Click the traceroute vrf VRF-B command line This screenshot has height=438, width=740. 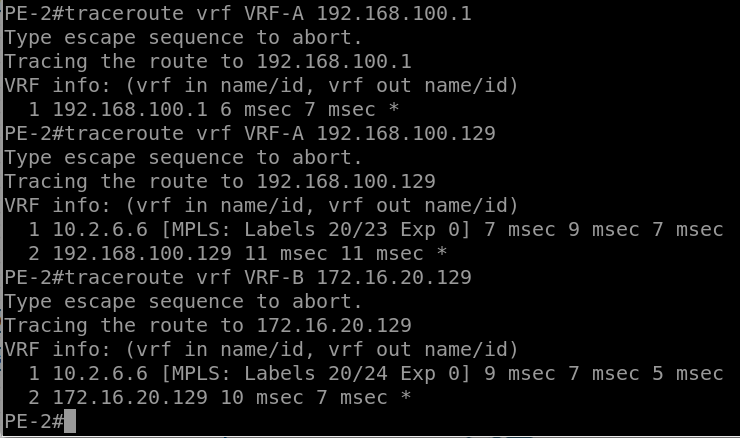pyautogui.click(x=238, y=277)
